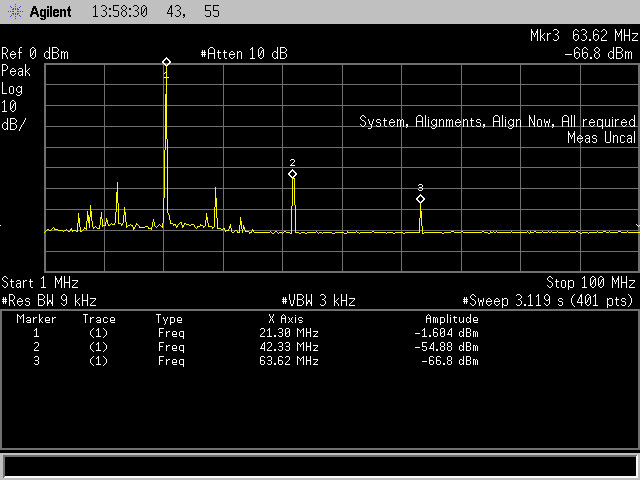The width and height of the screenshot is (640, 480).
Task: Click marker number 1 in table row
Action: click(36, 333)
